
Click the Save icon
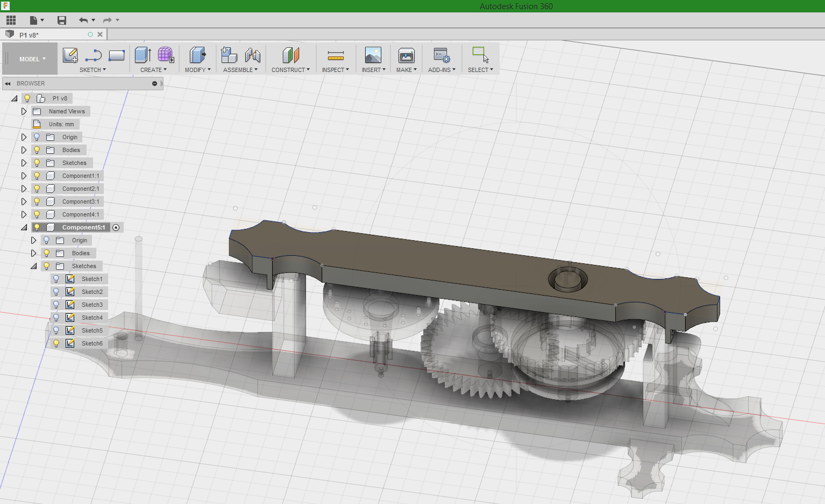coord(62,20)
